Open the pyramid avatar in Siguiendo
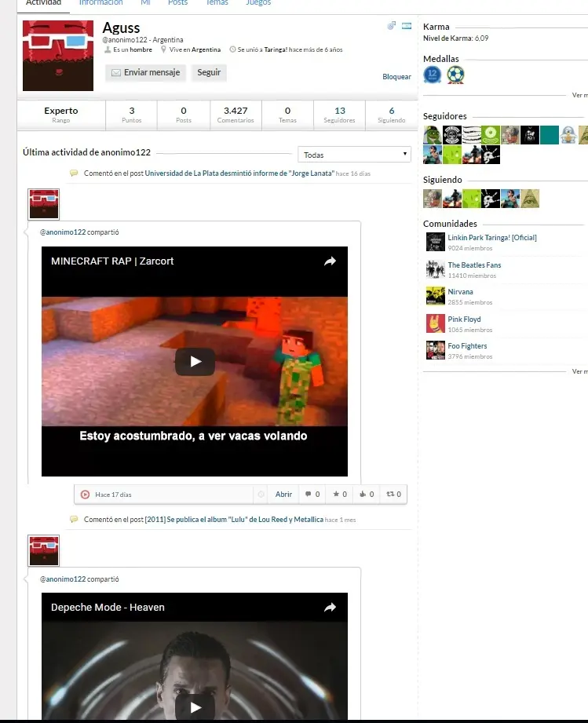The height and width of the screenshot is (723, 588). (x=530, y=199)
